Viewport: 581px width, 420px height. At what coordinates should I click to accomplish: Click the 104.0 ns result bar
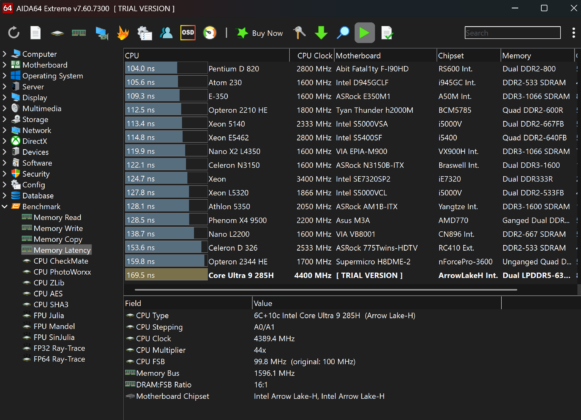pyautogui.click(x=166, y=69)
